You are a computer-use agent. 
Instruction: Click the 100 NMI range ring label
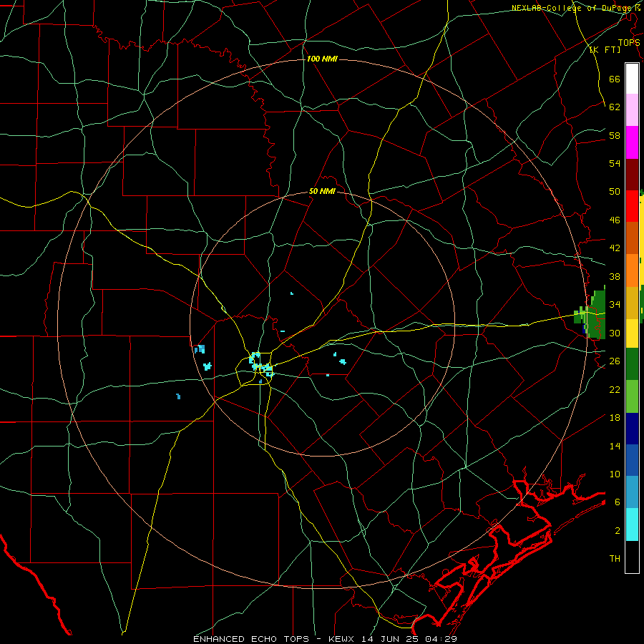[322, 59]
